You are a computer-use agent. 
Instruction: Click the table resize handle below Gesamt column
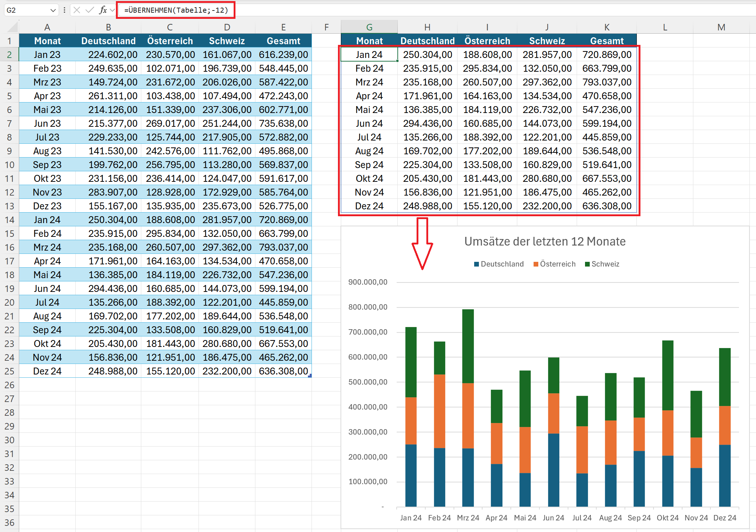click(x=310, y=376)
